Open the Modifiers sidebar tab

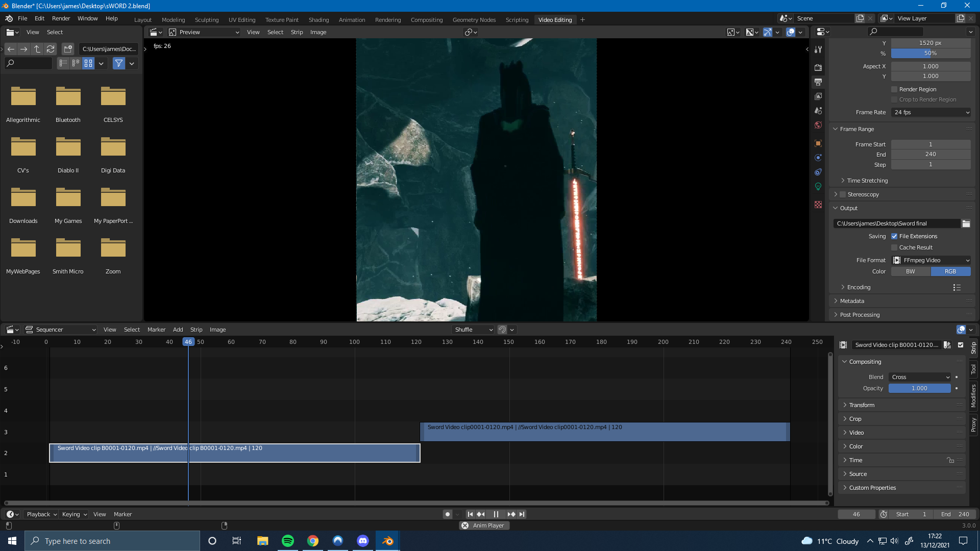(973, 395)
